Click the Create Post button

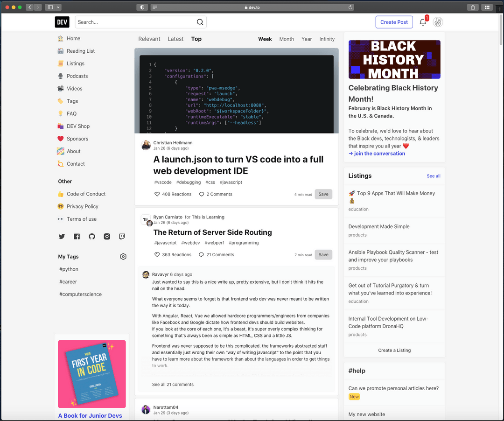(x=394, y=21)
